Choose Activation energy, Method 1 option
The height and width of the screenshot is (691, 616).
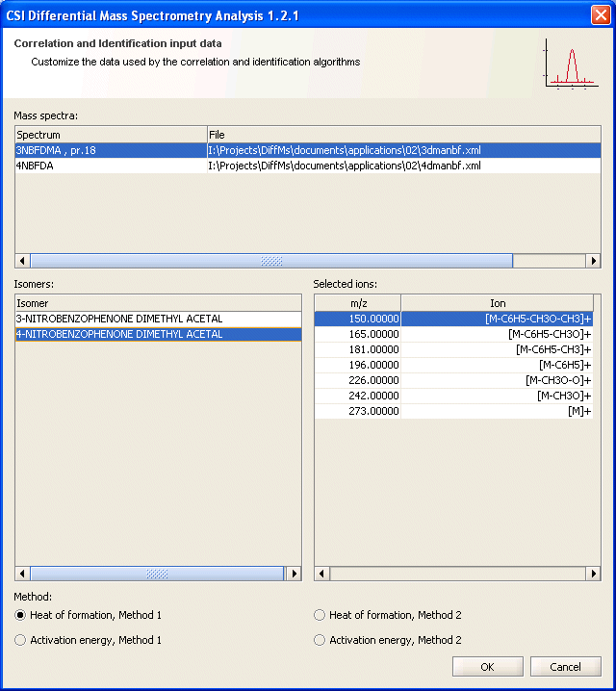click(x=21, y=640)
